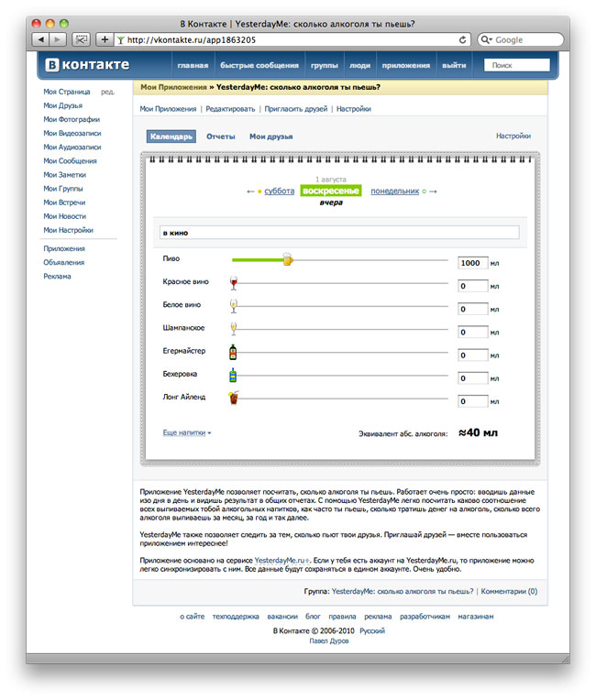Viewport: 596px width, 700px height.
Task: Click the 'YesterdayMe.ru' service link
Action: tap(281, 560)
